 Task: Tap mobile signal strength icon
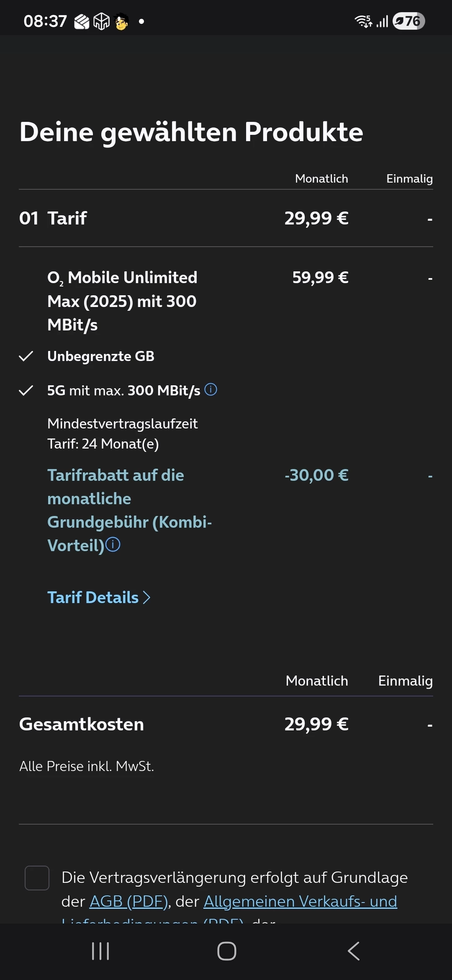coord(382,21)
